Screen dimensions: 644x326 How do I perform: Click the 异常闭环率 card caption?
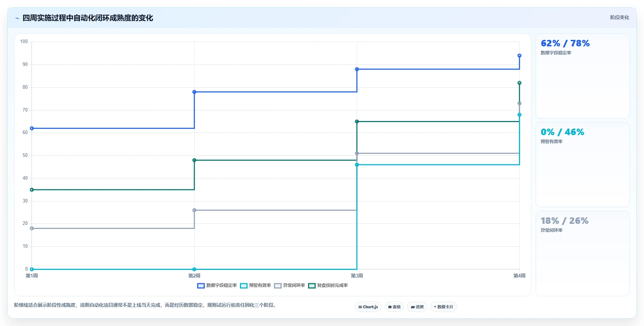(x=552, y=230)
